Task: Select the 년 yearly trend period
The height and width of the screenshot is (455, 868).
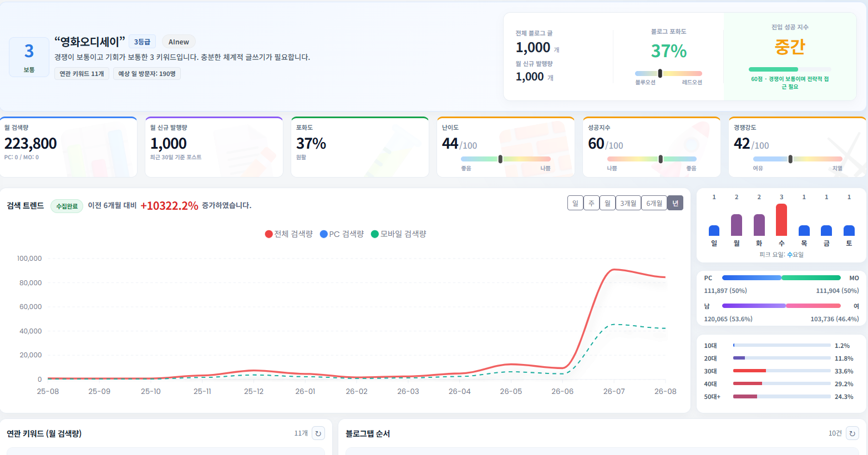Action: click(x=675, y=203)
